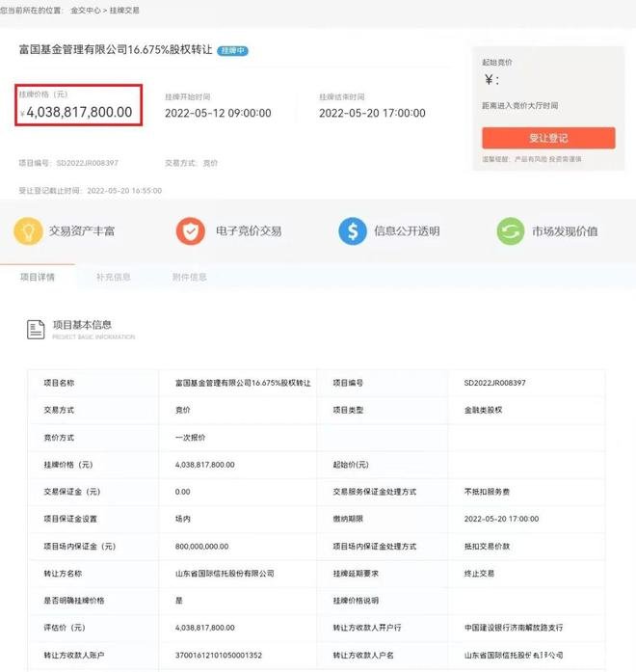This screenshot has height=672, width=636.
Task: Click the 挂牌中 status badge
Action: 232,50
